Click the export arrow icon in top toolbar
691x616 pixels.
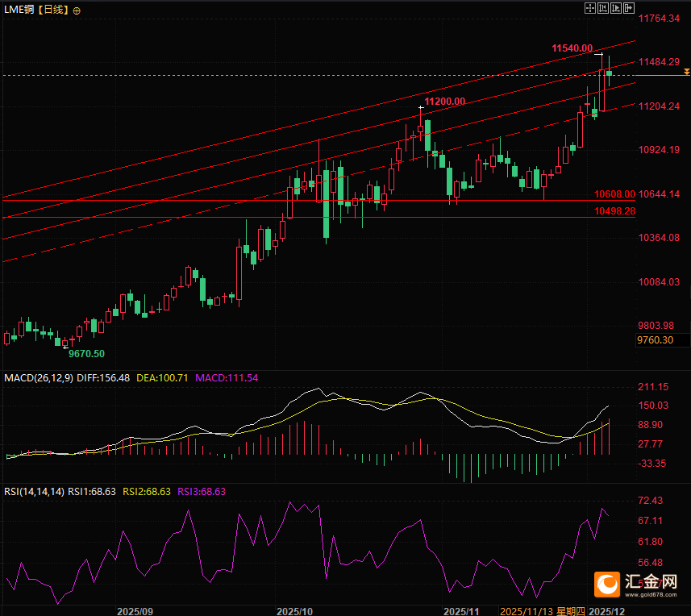(x=629, y=7)
